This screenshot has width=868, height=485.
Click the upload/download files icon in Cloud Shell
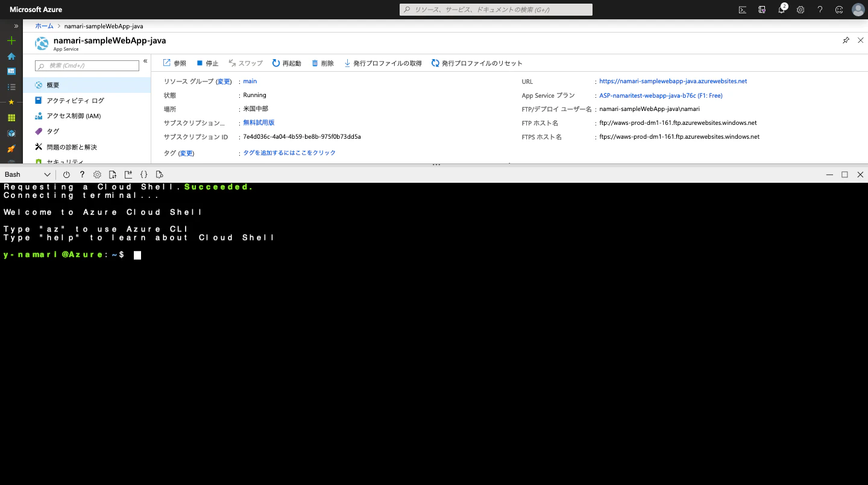(x=113, y=174)
